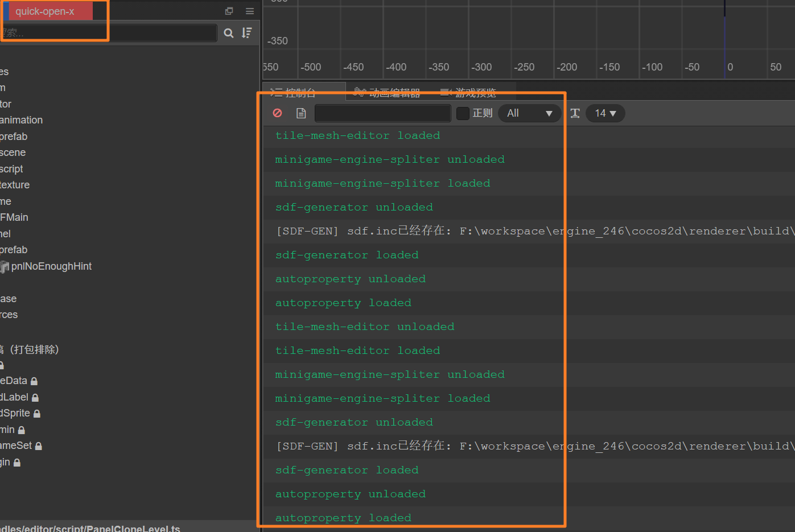Click the PanelCloneLevel.ts path in status bar
The image size is (795, 532).
90,528
